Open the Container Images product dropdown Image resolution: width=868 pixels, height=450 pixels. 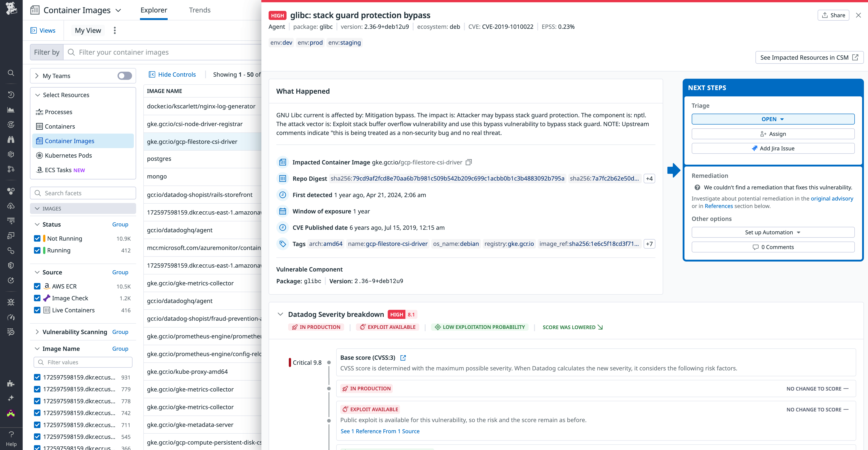(118, 10)
